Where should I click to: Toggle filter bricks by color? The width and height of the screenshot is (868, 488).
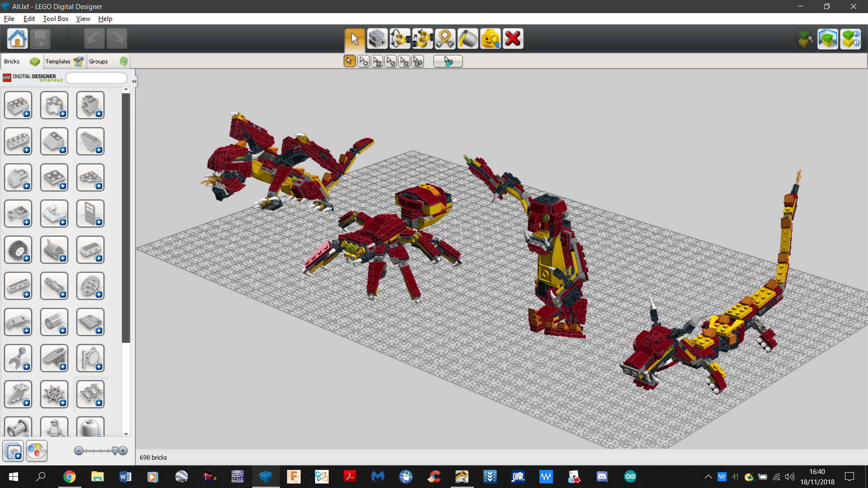pyautogui.click(x=37, y=451)
